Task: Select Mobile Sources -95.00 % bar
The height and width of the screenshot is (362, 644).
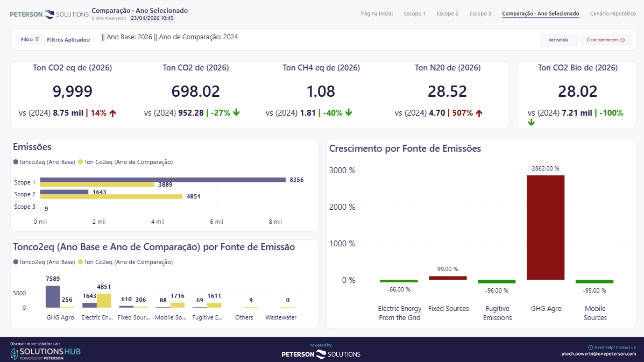Action: (x=595, y=281)
